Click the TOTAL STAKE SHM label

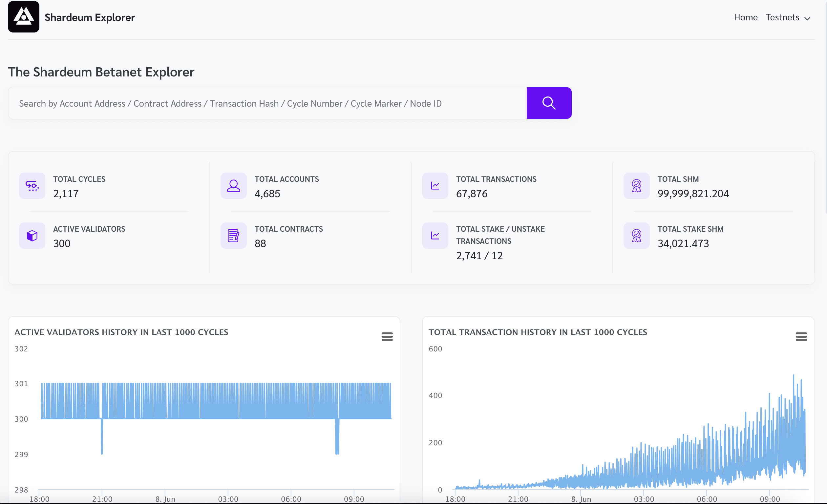pyautogui.click(x=690, y=229)
